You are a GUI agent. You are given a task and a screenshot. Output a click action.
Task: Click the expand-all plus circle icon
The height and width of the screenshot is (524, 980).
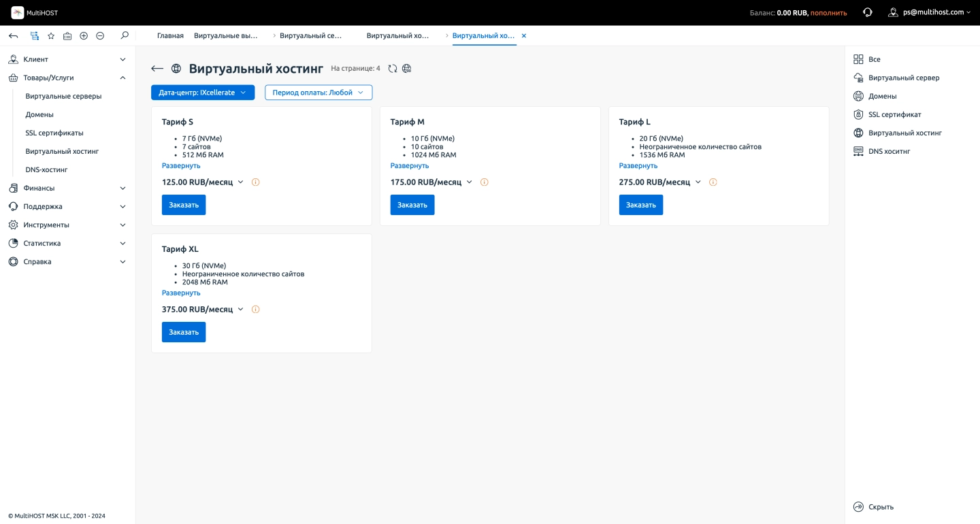coord(84,36)
